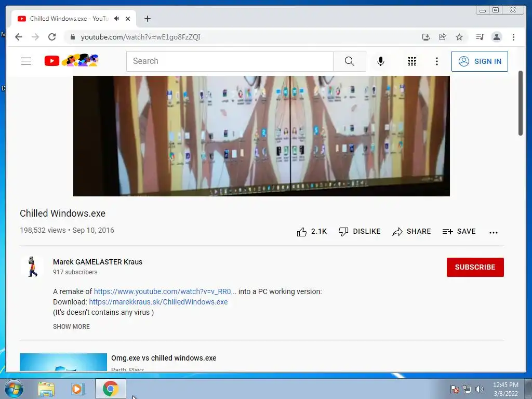Open channel avatar of Marek
Image resolution: width=532 pixels, height=399 pixels.
tap(32, 267)
